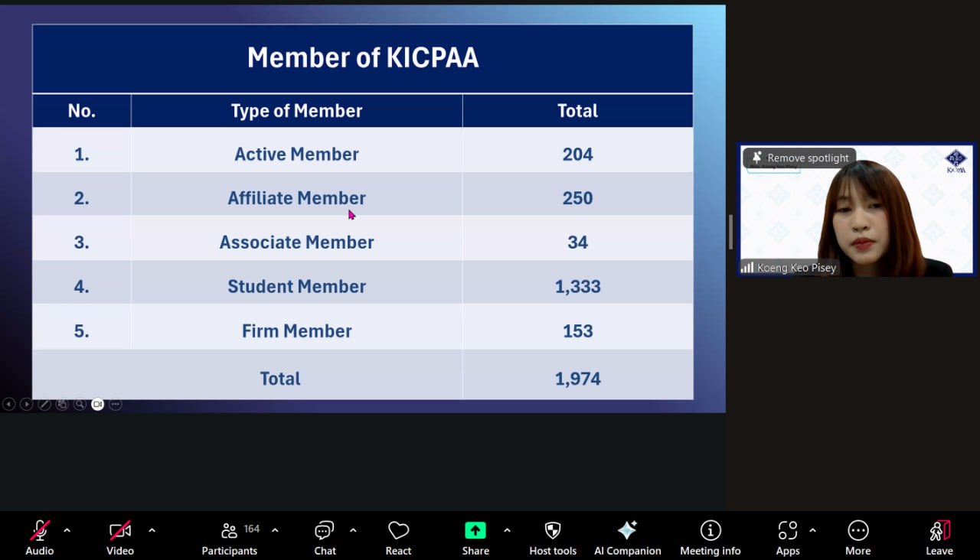Show Meeting info details
Screen dimensions: 980x560
coord(710,536)
